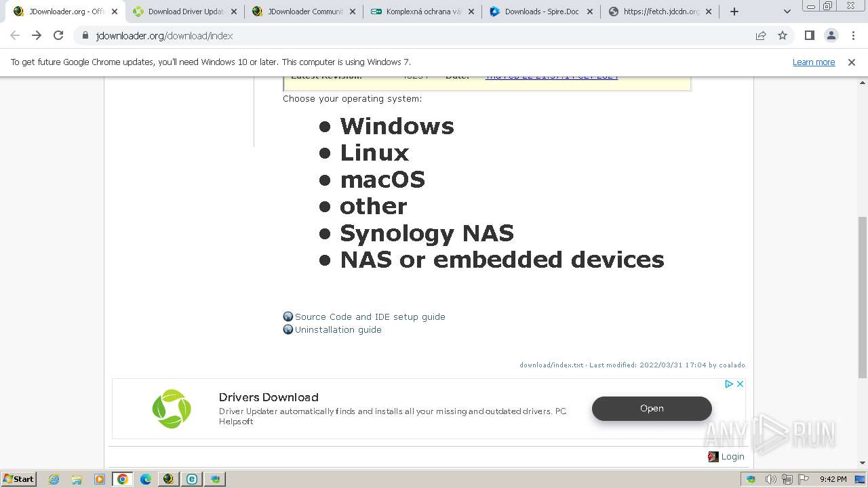
Task: Open the tab search dropdown arrow
Action: 787,12
